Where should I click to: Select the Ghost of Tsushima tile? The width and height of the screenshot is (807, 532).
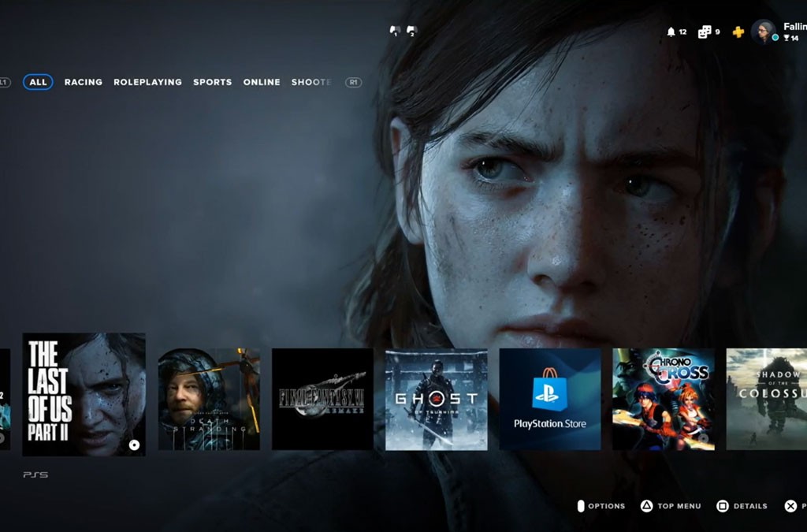pos(437,400)
